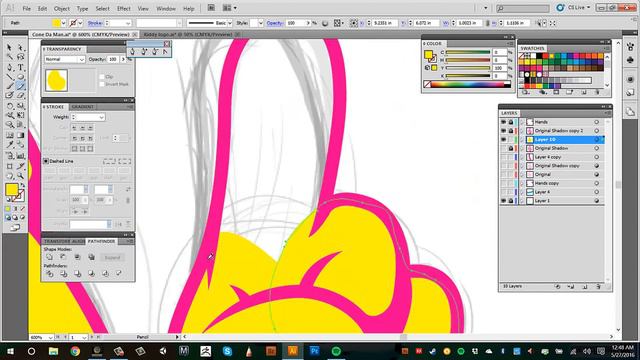Click the New Swatch icon in Swatches panel

click(584, 93)
